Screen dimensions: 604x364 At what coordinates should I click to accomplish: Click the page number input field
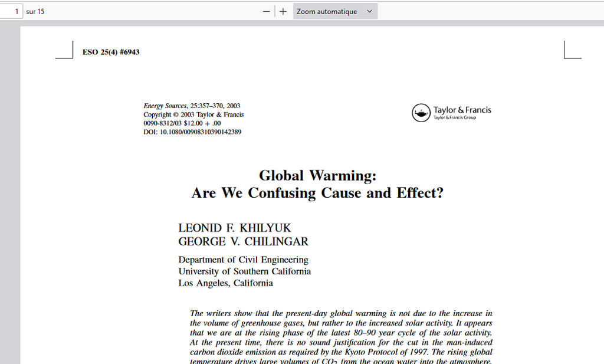(11, 11)
